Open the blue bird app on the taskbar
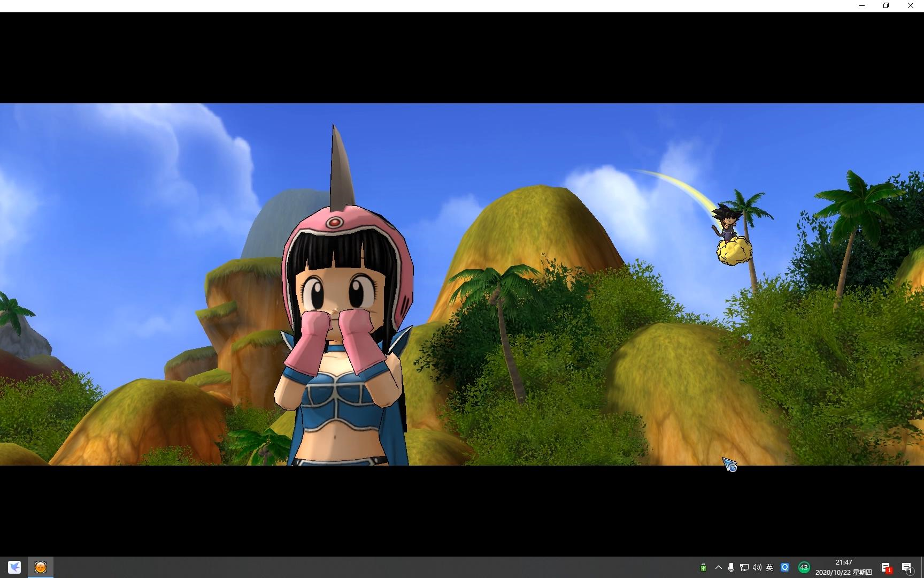Screen dimensions: 924x578 click(14, 567)
